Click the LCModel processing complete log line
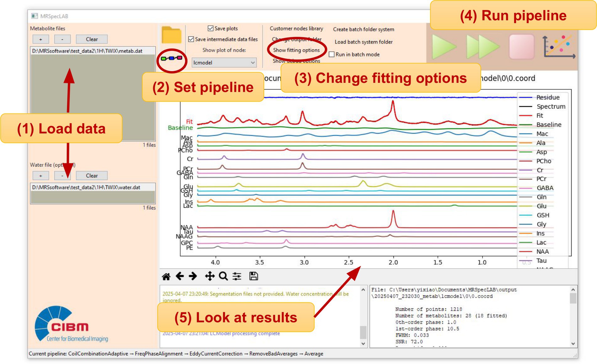The height and width of the screenshot is (364, 597). click(x=221, y=334)
